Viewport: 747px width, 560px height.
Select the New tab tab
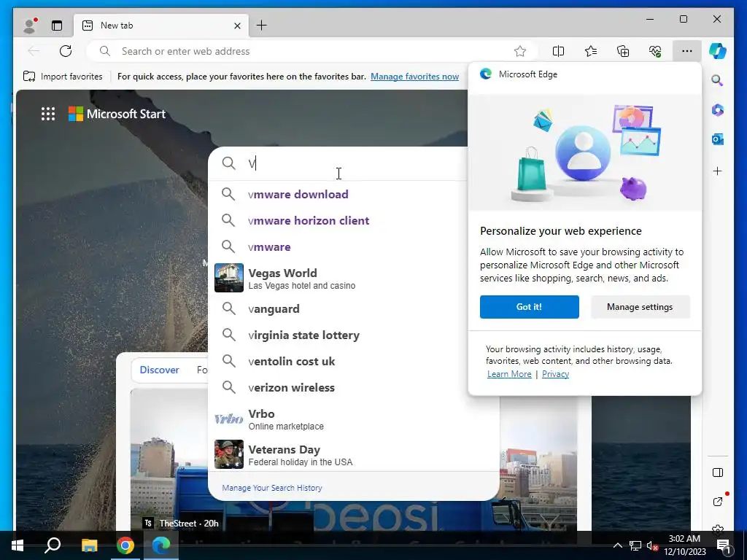[161, 26]
